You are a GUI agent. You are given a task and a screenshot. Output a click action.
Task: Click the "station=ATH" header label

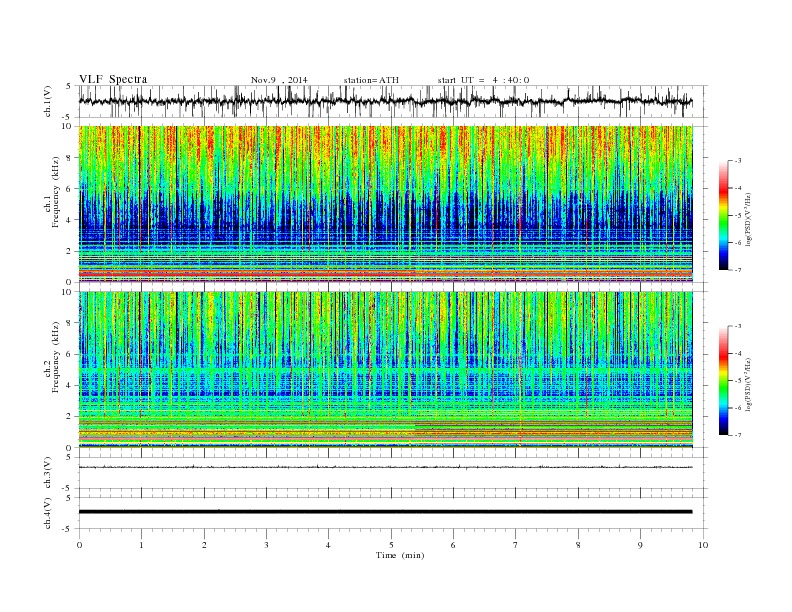(371, 80)
